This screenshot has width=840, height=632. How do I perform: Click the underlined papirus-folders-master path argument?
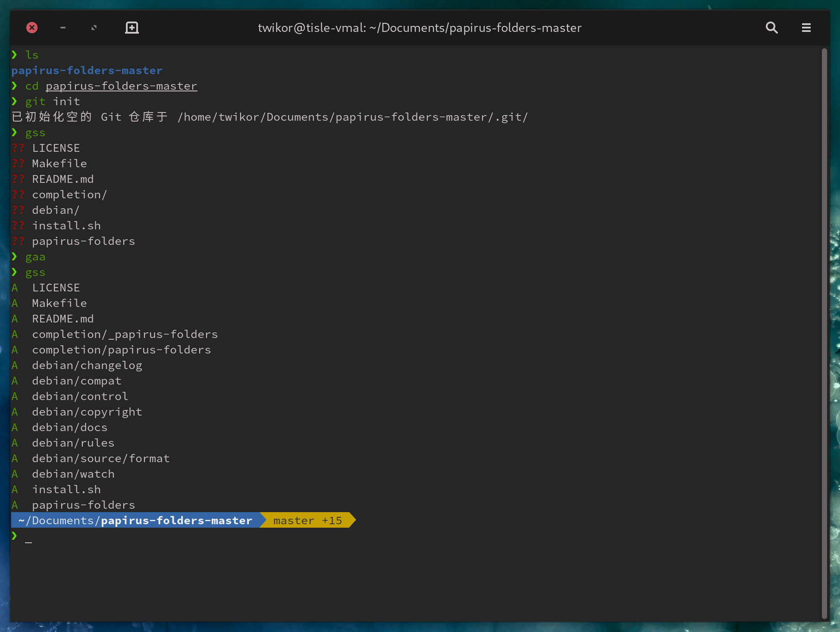121,86
